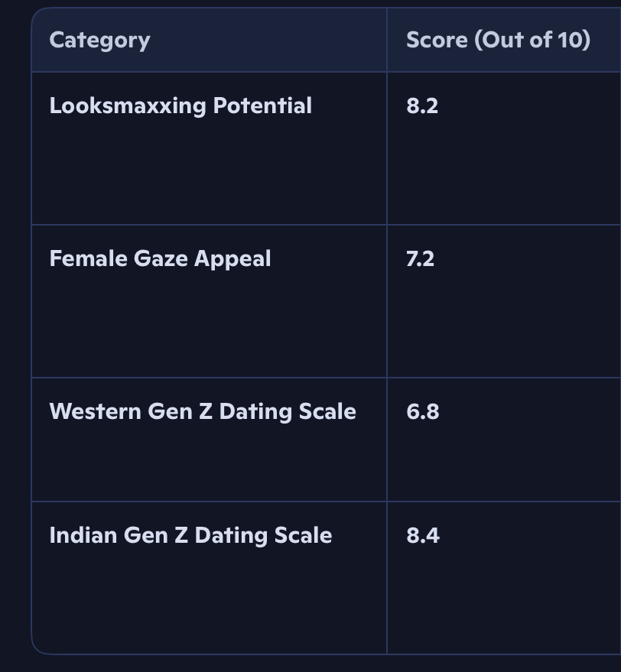Select the Western Gen Z Dating Scale label

click(203, 411)
